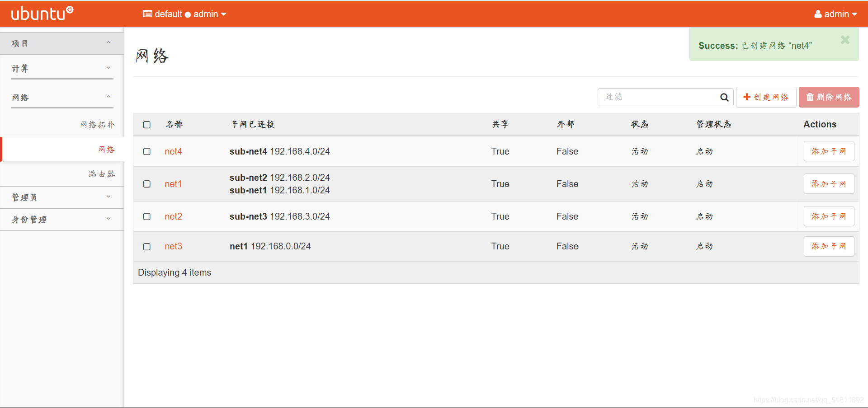Click the search magnifier icon in the filter box
This screenshot has width=868, height=408.
724,97
